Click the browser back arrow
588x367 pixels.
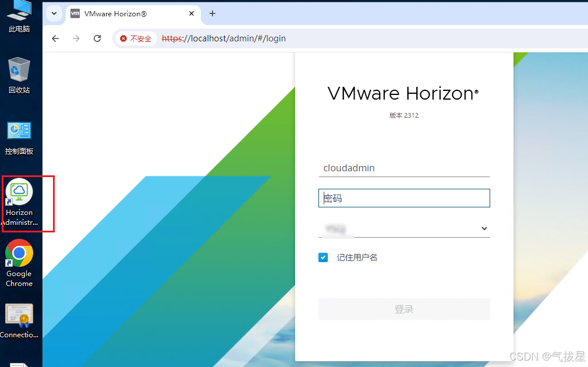pos(55,38)
